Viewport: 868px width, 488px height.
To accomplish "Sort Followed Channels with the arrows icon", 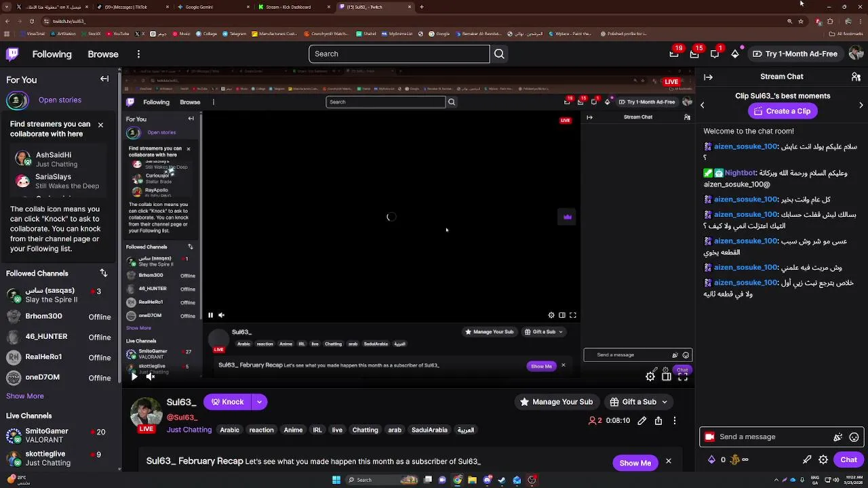I will click(x=104, y=273).
